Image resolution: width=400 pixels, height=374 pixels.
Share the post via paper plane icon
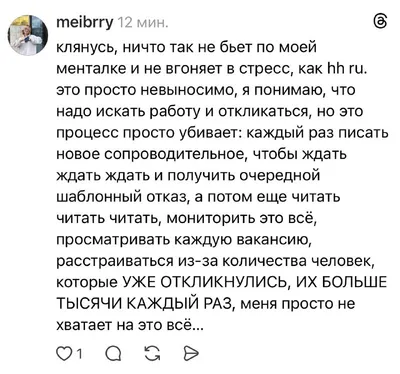tap(191, 354)
